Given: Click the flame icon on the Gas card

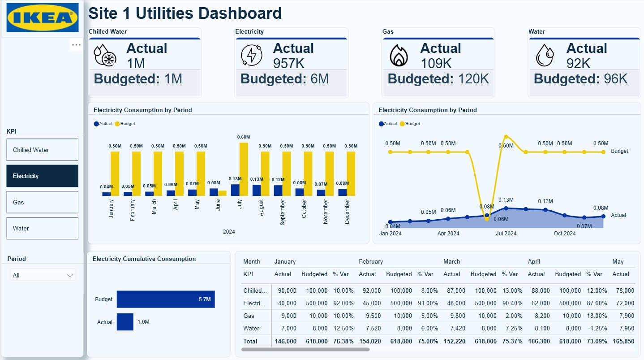Looking at the screenshot, I should (398, 55).
